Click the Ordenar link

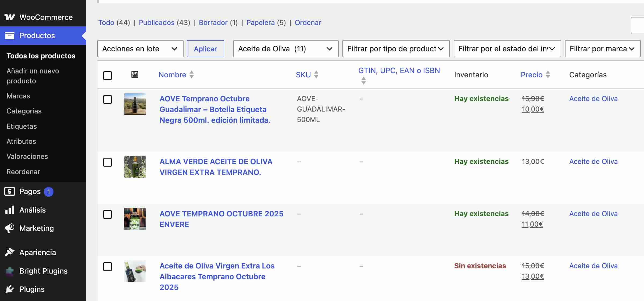pyautogui.click(x=308, y=23)
